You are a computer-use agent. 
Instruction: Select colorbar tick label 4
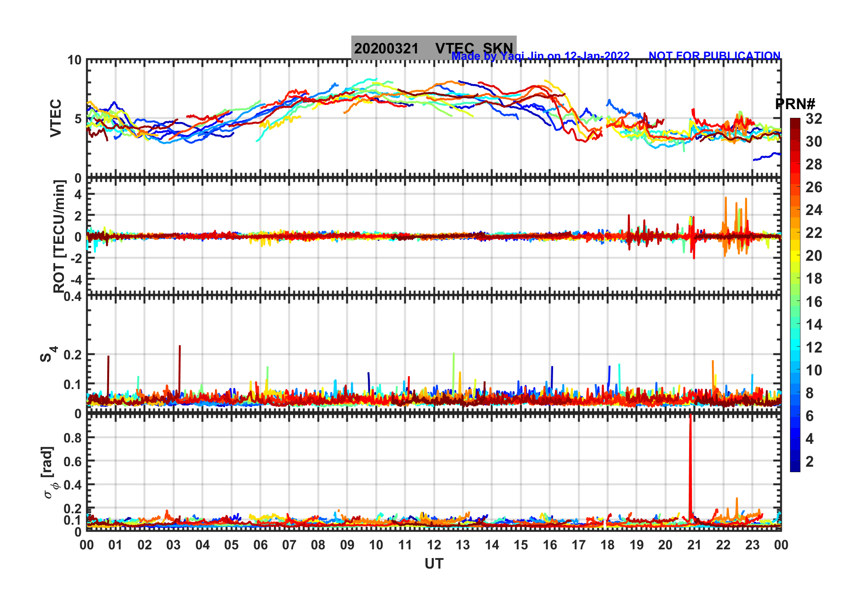pos(810,439)
